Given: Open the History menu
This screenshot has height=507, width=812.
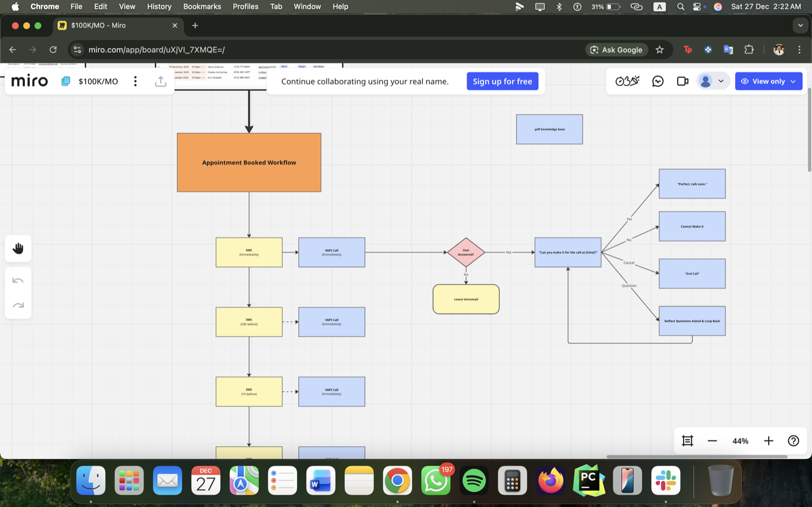Looking at the screenshot, I should click(159, 6).
